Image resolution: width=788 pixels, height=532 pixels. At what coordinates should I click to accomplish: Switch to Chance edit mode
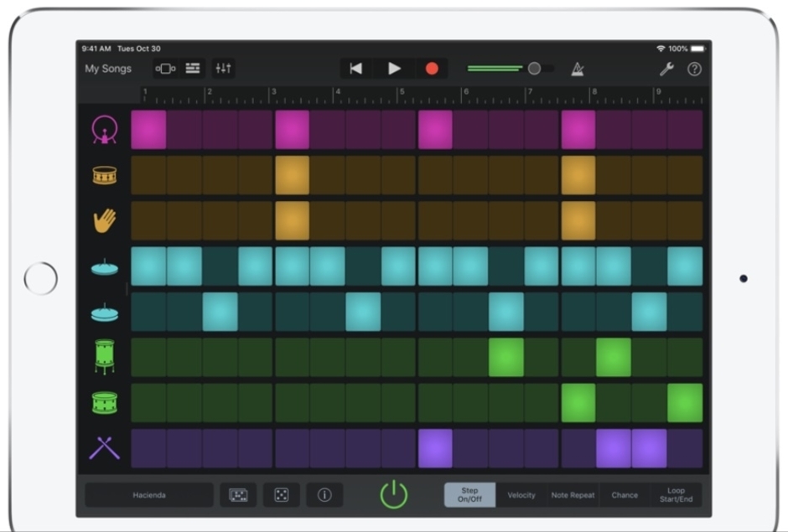click(x=625, y=495)
